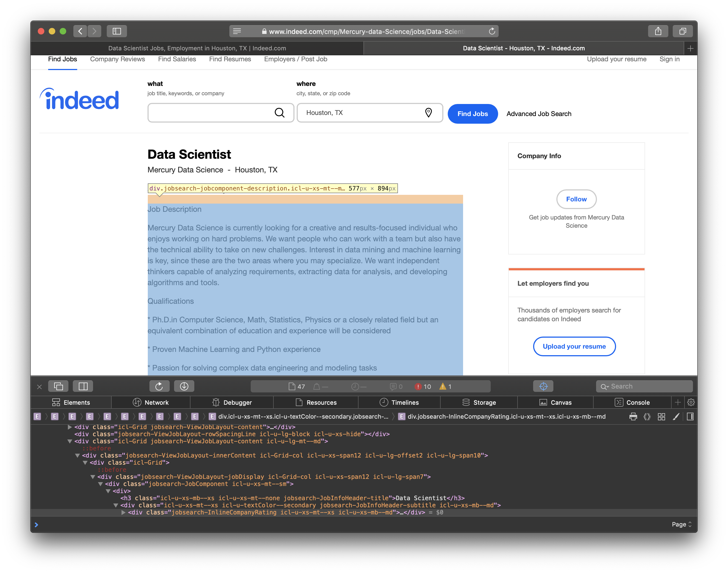Expand the jobsearch-InlineCompanyRating div node

tap(123, 512)
